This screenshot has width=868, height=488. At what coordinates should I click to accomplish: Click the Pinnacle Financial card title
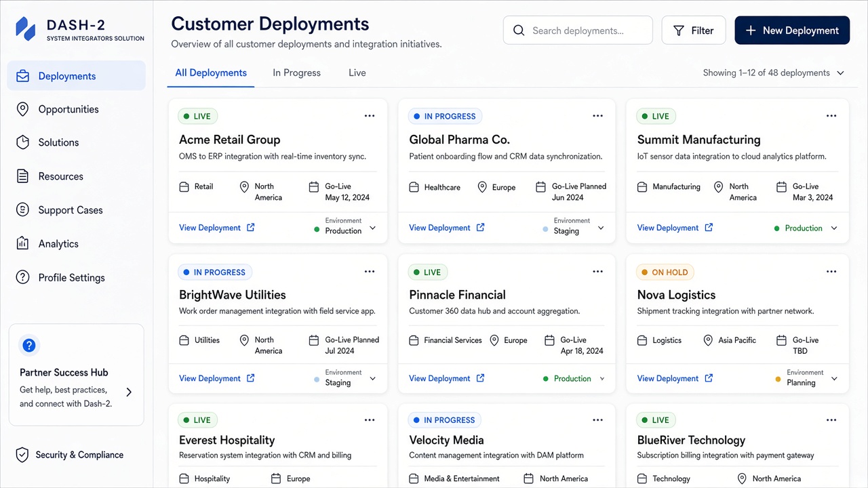(x=458, y=295)
